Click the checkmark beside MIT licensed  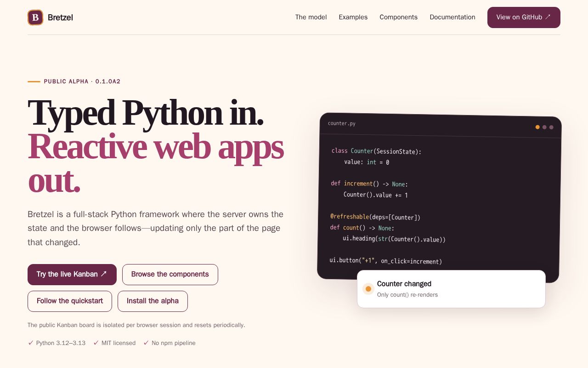96,343
